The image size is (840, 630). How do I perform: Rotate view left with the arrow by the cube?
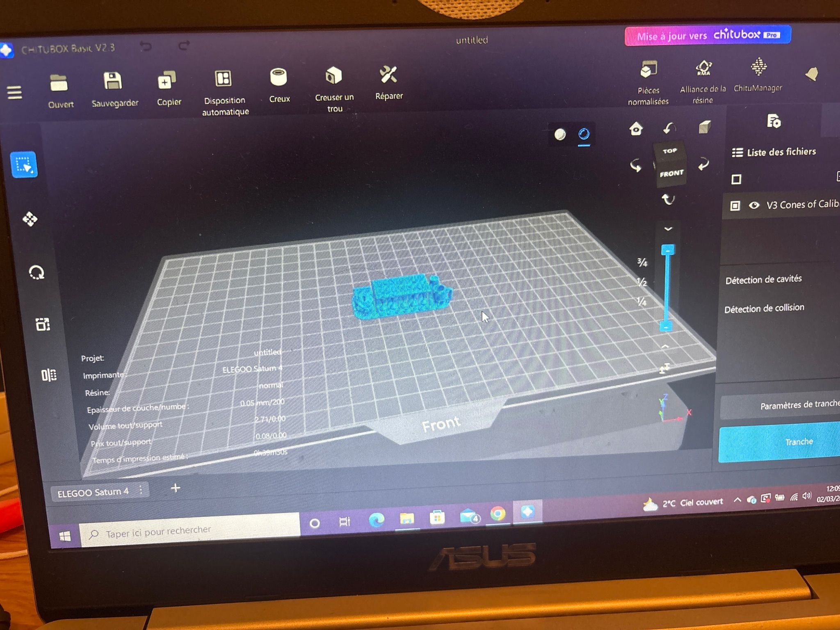(x=636, y=165)
